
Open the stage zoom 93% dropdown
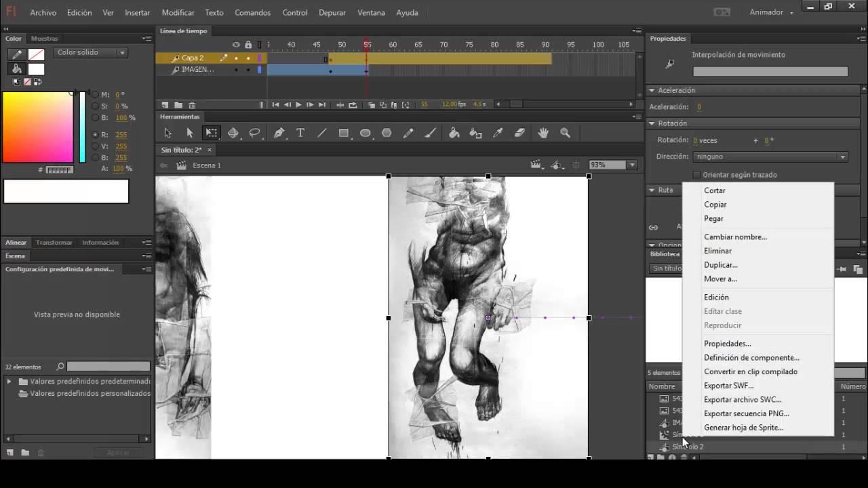click(x=632, y=165)
